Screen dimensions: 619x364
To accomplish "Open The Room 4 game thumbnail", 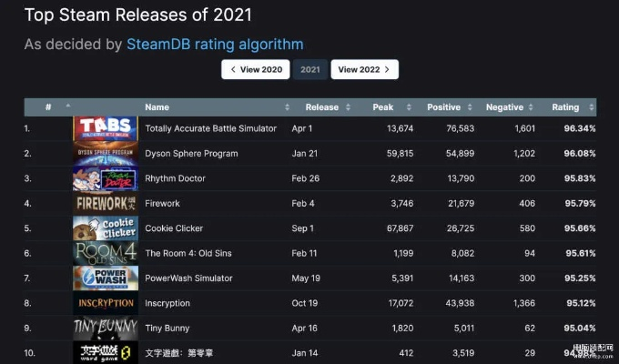I will (105, 253).
